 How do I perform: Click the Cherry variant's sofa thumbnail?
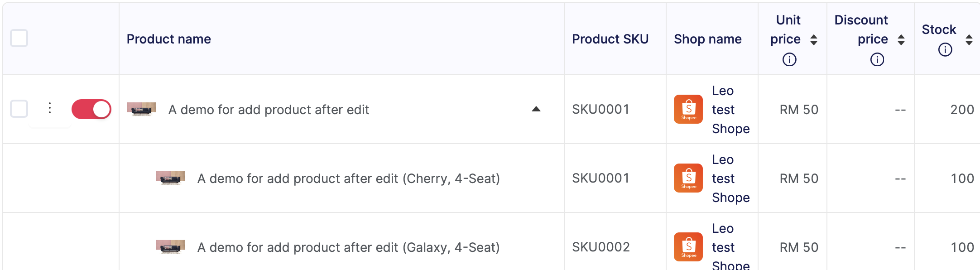tap(170, 178)
